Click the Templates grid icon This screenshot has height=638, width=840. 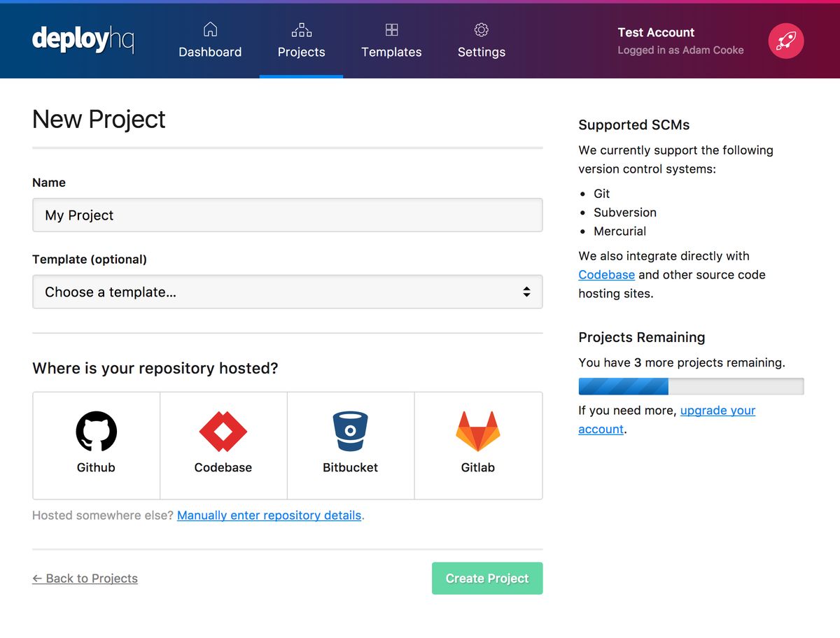(x=391, y=30)
